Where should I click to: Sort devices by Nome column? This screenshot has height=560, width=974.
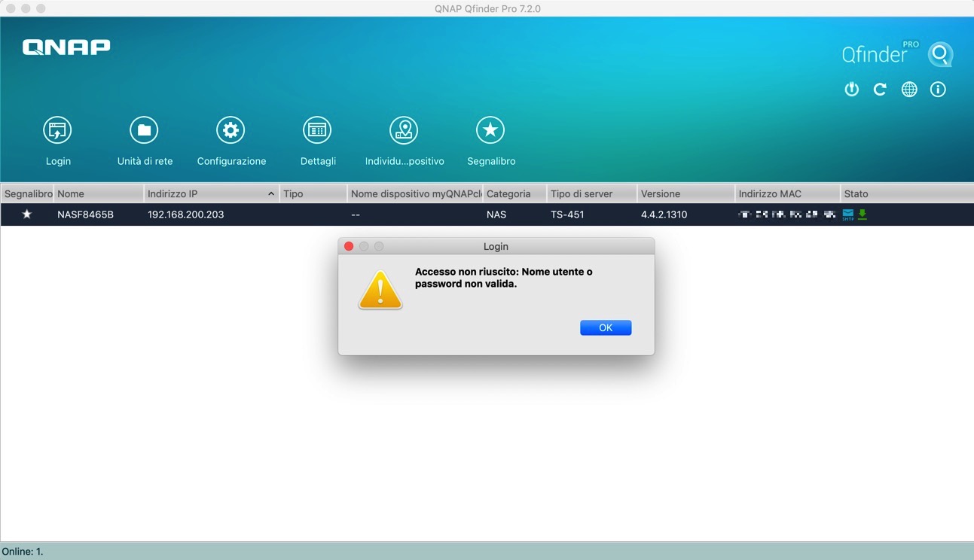(98, 194)
